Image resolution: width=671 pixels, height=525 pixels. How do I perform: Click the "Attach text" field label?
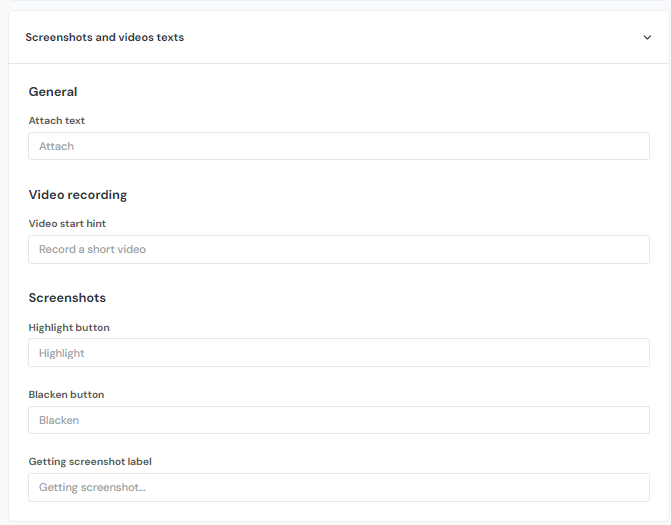click(x=57, y=121)
